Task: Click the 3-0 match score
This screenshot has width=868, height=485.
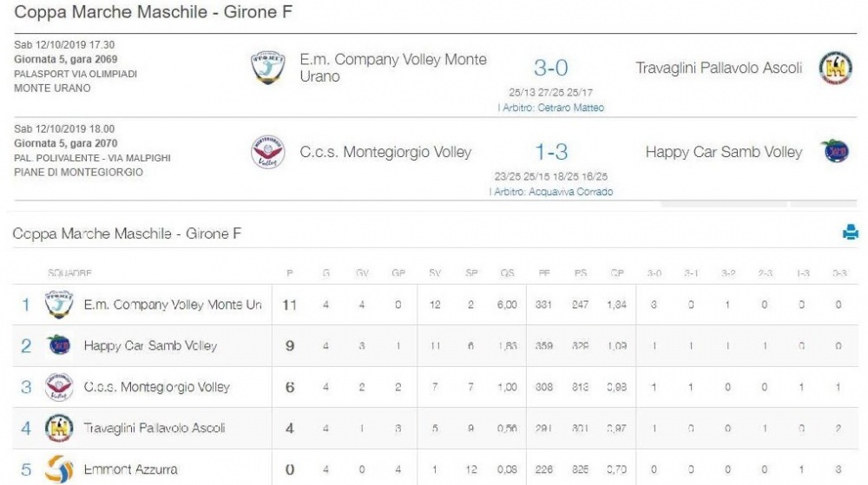Action: tap(551, 68)
